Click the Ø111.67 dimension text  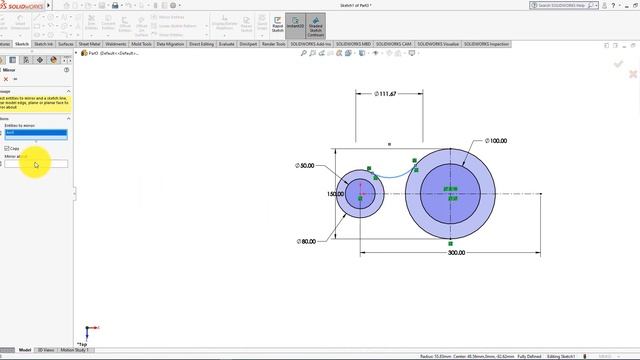(385, 94)
